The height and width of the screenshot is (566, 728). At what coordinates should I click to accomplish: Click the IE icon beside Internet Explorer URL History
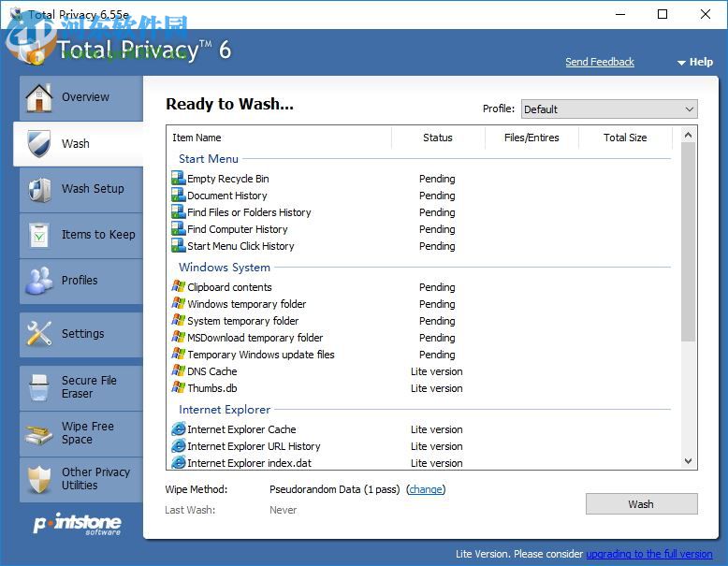[179, 445]
